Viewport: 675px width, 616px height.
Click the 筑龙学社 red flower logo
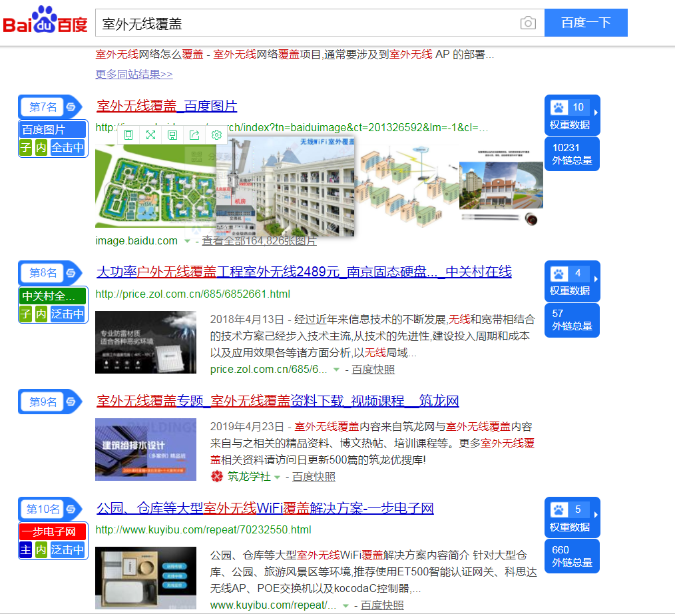pyautogui.click(x=217, y=476)
